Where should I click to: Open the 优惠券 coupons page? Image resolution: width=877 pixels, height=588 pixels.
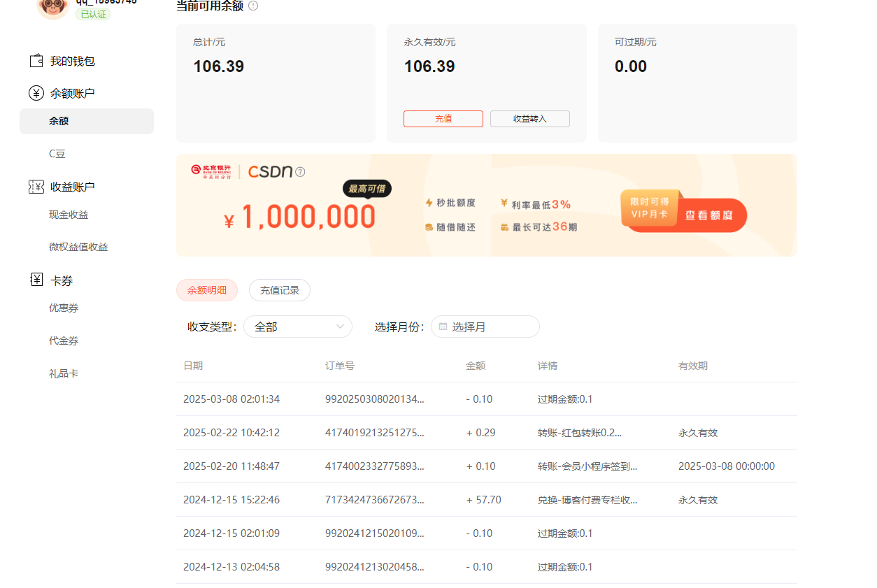(x=64, y=308)
